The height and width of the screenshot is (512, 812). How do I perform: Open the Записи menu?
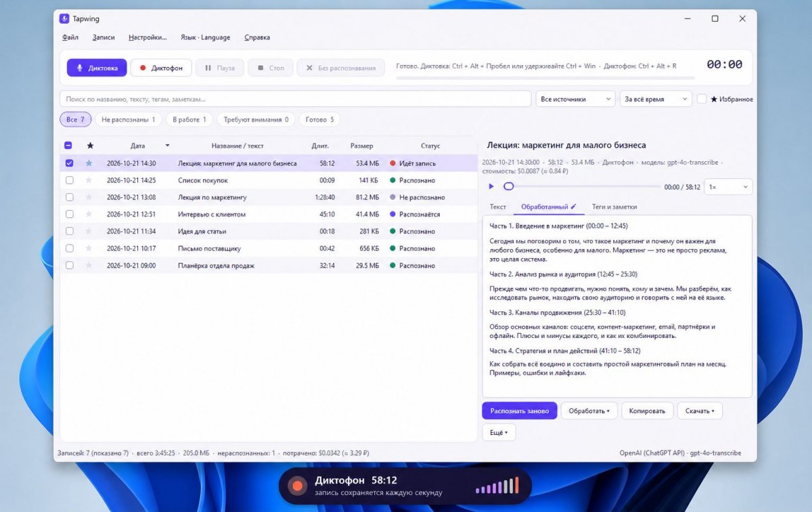coord(104,37)
